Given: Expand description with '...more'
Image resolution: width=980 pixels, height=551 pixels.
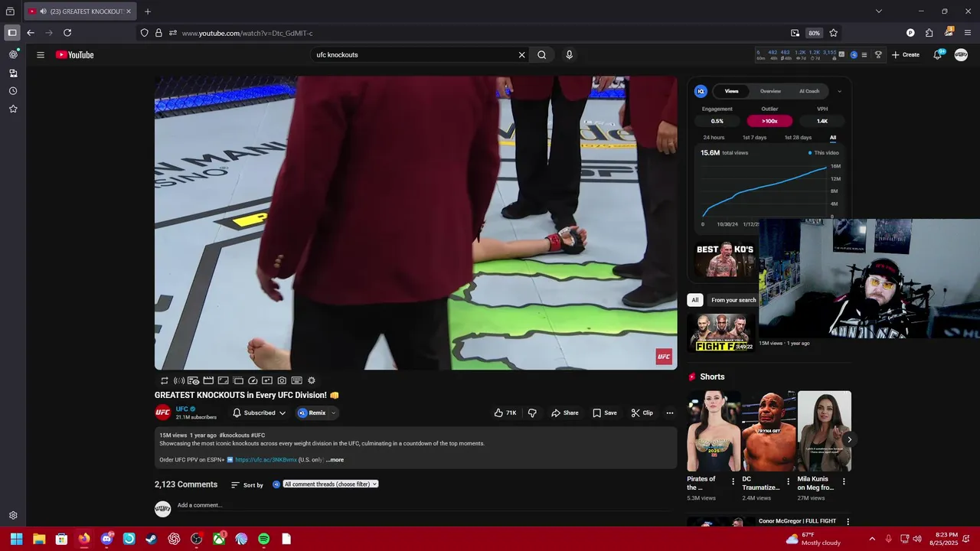Looking at the screenshot, I should [x=335, y=460].
